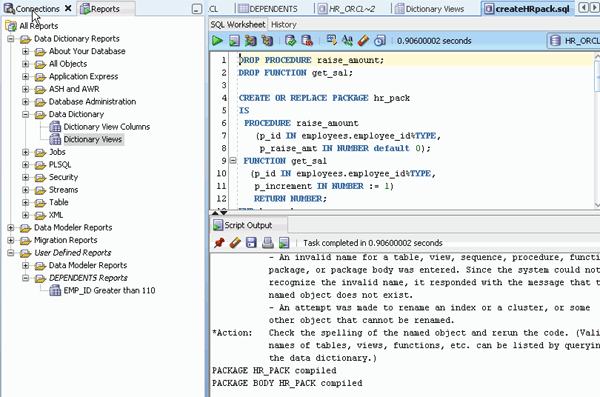Image resolution: width=600 pixels, height=397 pixels.
Task: Print the Script Output with printer icon
Action: 268,243
